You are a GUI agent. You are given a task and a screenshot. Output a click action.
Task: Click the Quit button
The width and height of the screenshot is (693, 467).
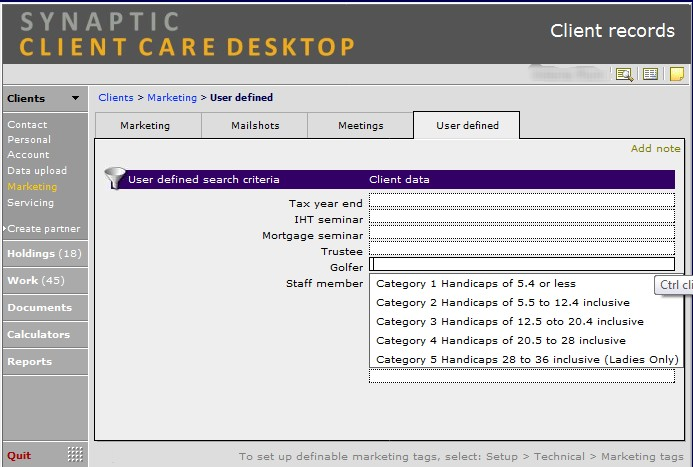[x=19, y=456]
